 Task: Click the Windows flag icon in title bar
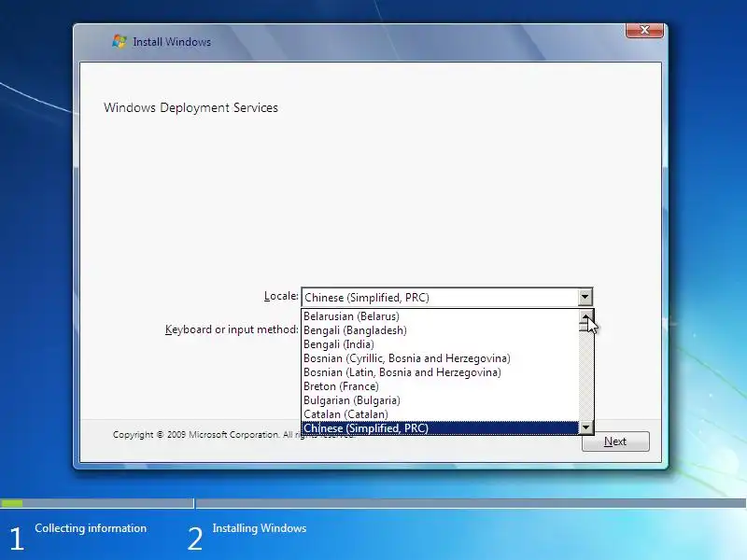pyautogui.click(x=120, y=41)
